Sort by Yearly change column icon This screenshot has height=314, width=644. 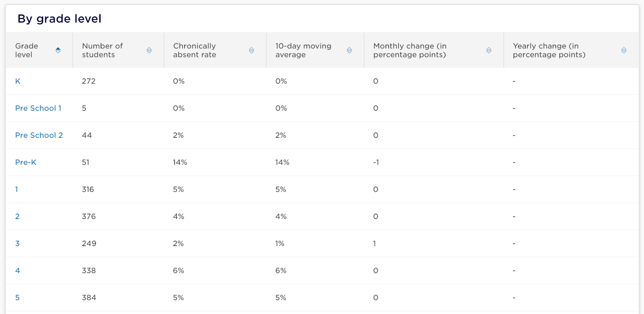tap(624, 50)
